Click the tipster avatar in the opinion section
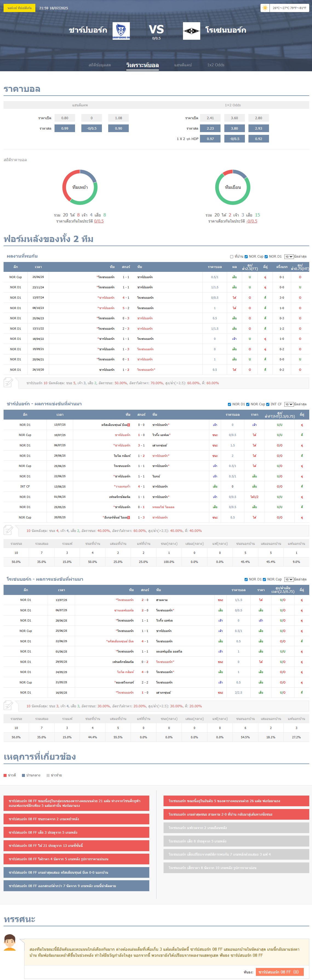The image size is (312, 980). pos(10,942)
